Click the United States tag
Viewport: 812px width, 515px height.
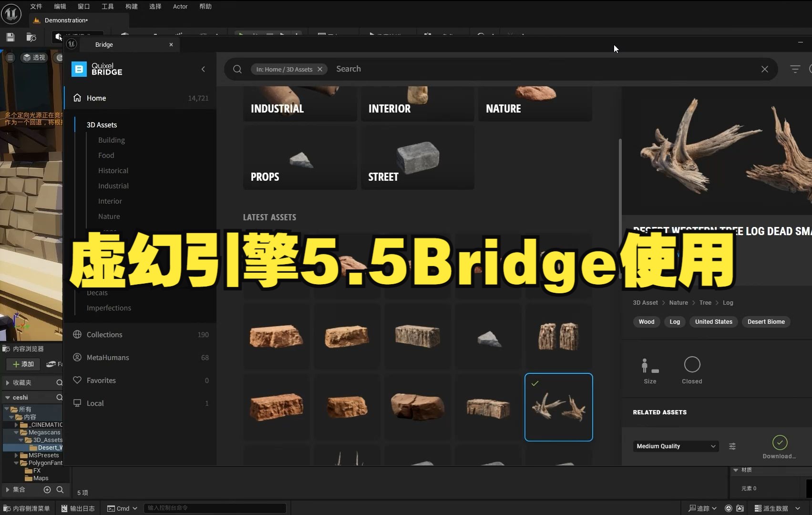pyautogui.click(x=713, y=322)
